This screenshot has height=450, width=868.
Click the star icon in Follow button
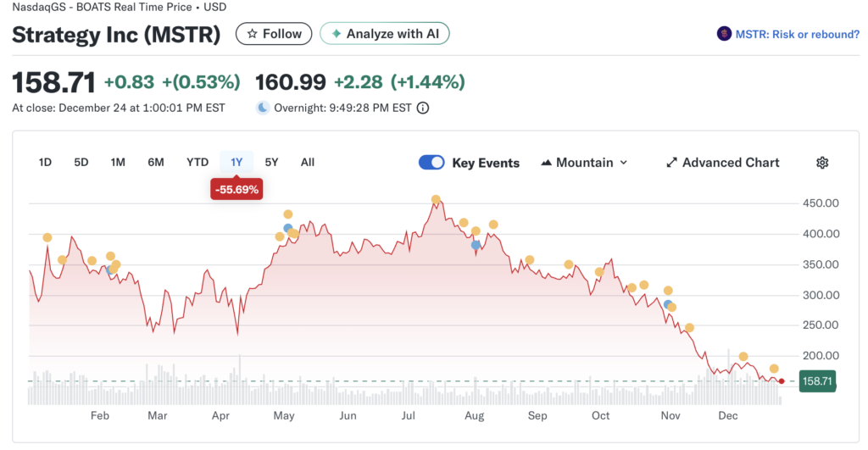[252, 34]
